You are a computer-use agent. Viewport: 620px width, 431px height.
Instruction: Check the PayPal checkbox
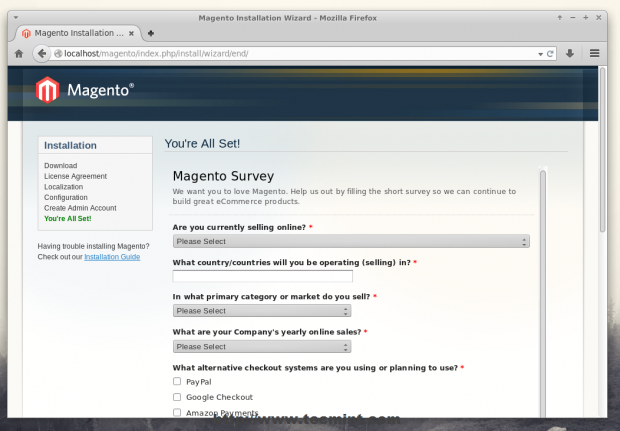pyautogui.click(x=177, y=381)
